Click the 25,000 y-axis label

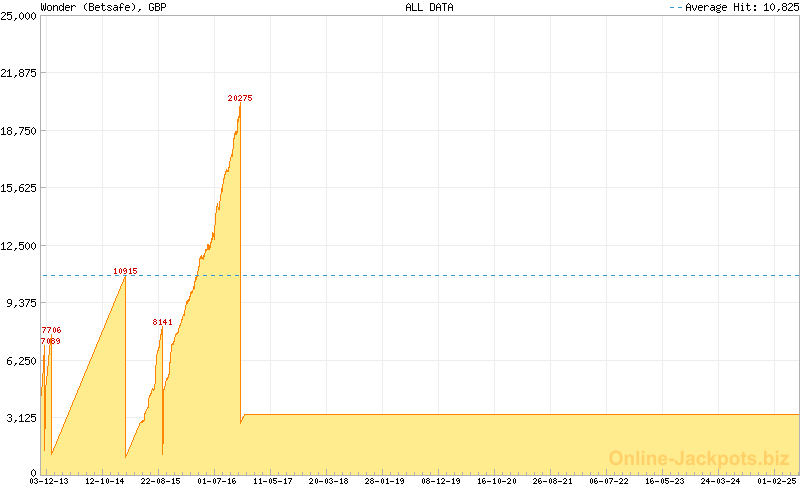18,17
